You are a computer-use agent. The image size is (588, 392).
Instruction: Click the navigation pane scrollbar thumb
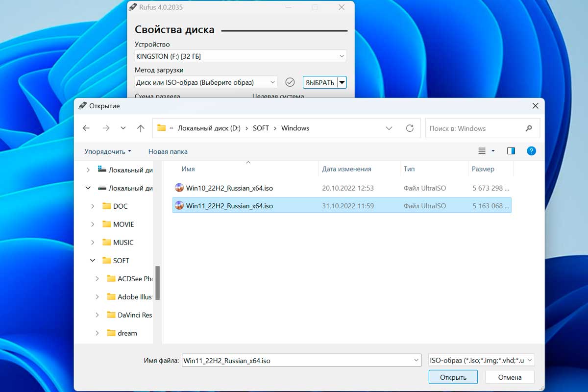pyautogui.click(x=158, y=283)
